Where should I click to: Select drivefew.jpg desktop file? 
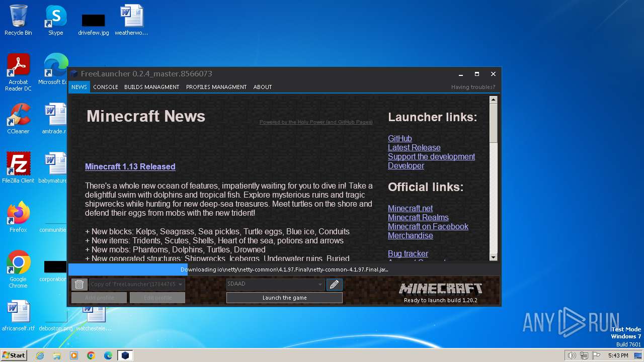pos(94,24)
